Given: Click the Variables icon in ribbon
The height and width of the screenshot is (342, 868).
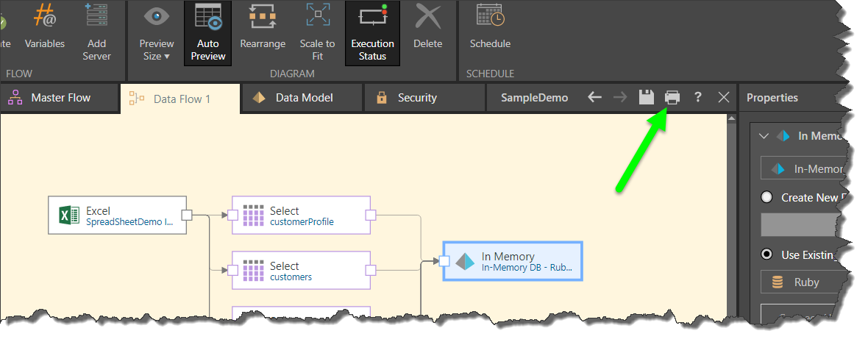Looking at the screenshot, I should coord(44,18).
